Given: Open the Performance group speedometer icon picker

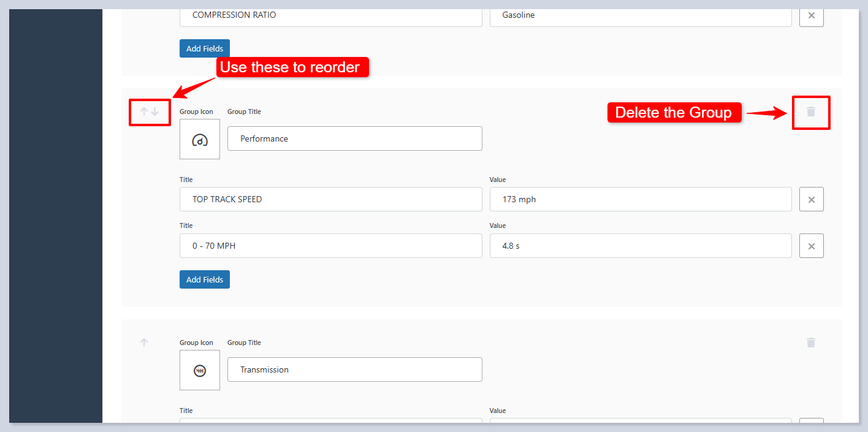Looking at the screenshot, I should click(x=200, y=140).
